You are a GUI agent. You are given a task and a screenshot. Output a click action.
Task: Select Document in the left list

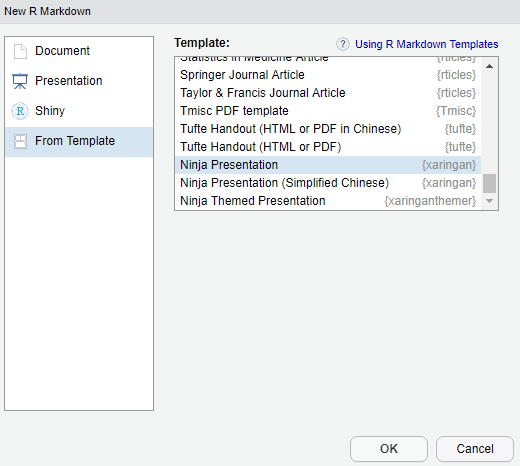click(79, 51)
